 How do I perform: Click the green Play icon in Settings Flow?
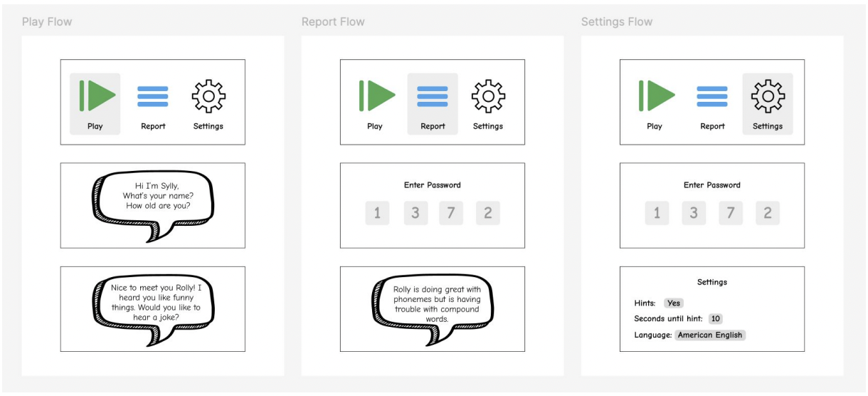(x=657, y=96)
